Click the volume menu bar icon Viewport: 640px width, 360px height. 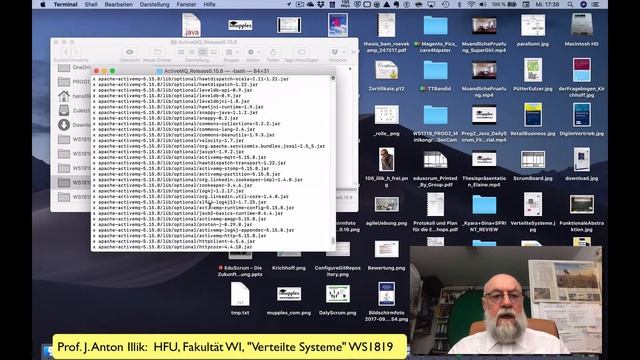(x=483, y=4)
